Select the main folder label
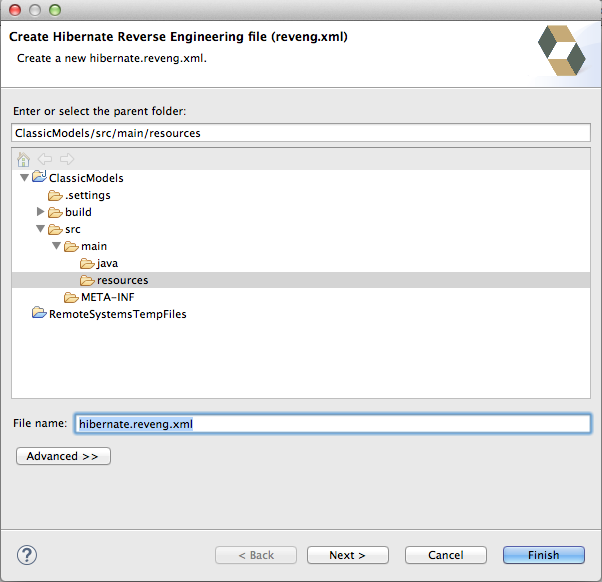This screenshot has height=582, width=602. click(94, 246)
